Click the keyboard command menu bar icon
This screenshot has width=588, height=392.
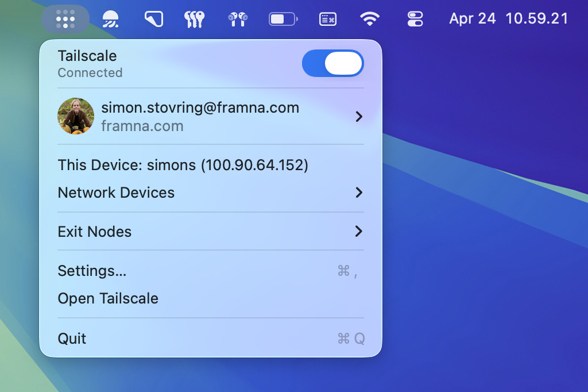click(327, 18)
